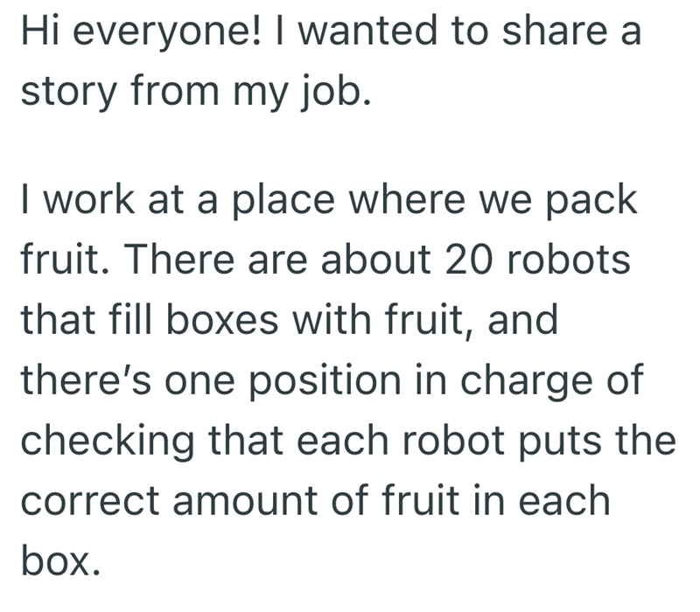The height and width of the screenshot is (612, 700).
Task: Click the word "robots" after the number 20
Action: [x=564, y=261]
